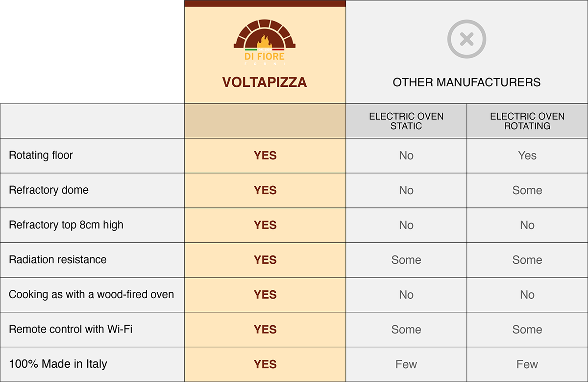Image resolution: width=588 pixels, height=382 pixels.
Task: Click the OTHER MANUFACTURERS heading
Action: (x=466, y=82)
